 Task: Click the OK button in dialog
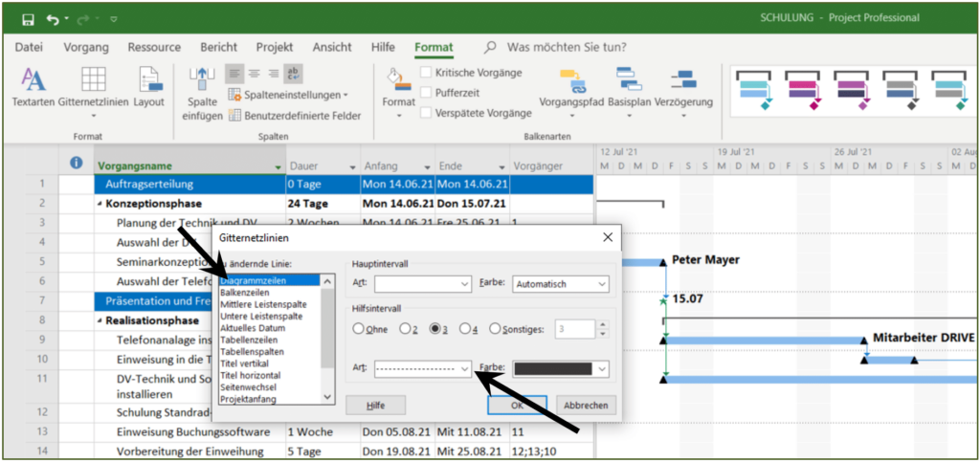coord(517,405)
